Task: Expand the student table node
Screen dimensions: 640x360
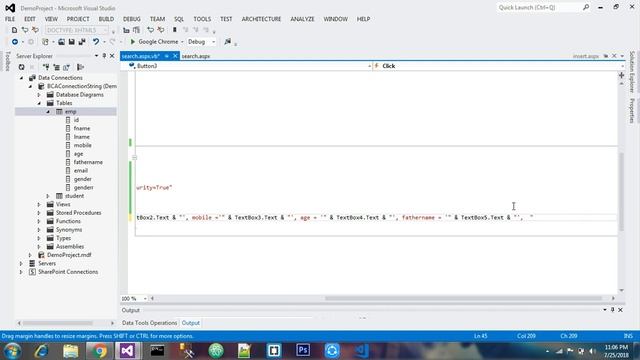Action: pos(48,196)
